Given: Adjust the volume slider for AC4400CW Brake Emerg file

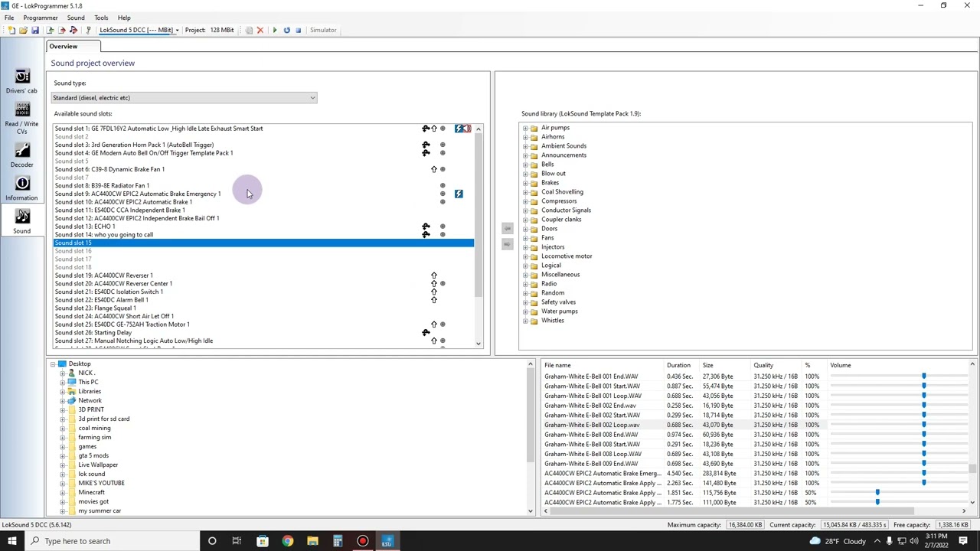Looking at the screenshot, I should coord(923,473).
